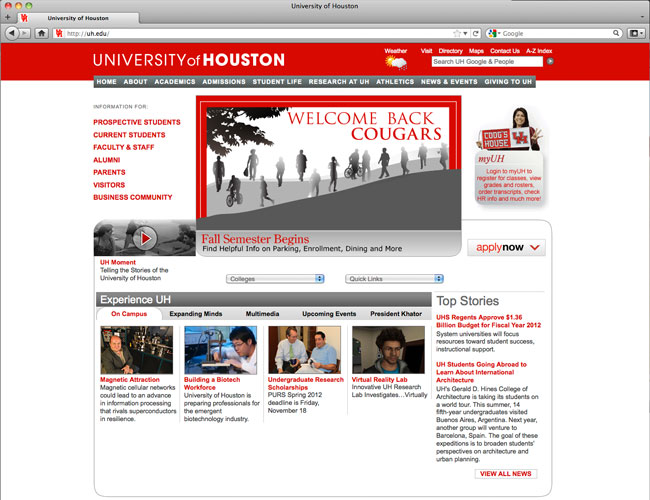Open the apply now dropdown
The width and height of the screenshot is (650, 500).
coord(506,248)
